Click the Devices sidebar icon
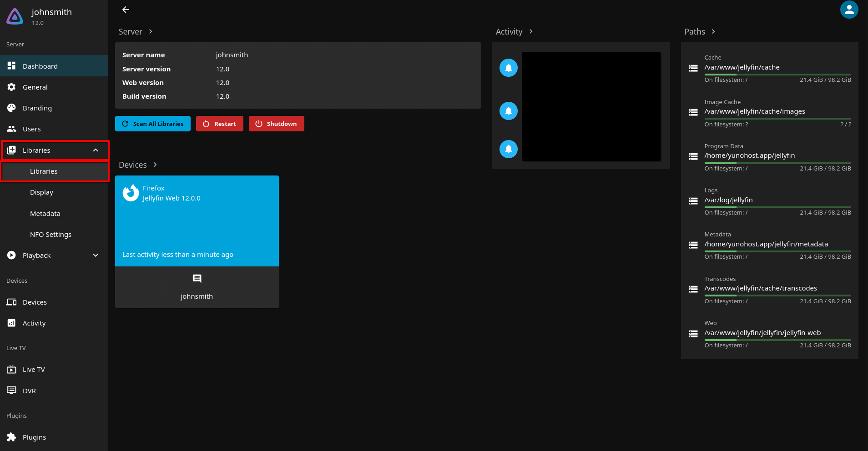Screen dimensions: 868x451 (x=11, y=302)
